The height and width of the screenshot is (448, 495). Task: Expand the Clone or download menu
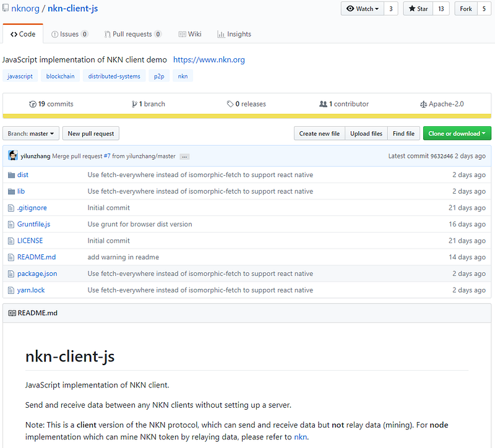(457, 134)
